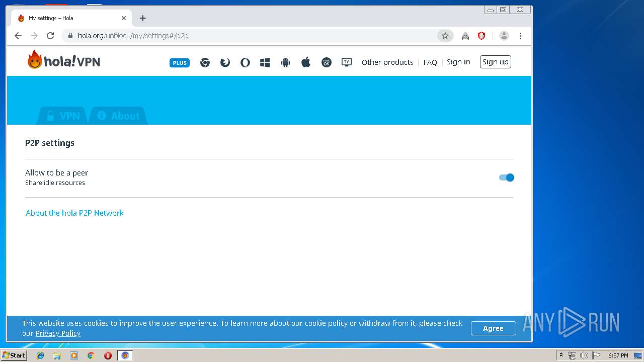
Task: Select the TV platform icon
Action: [x=347, y=62]
